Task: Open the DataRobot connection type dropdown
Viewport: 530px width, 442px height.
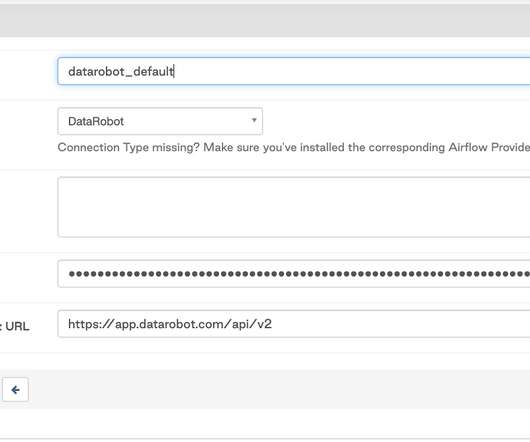Action: click(x=160, y=121)
